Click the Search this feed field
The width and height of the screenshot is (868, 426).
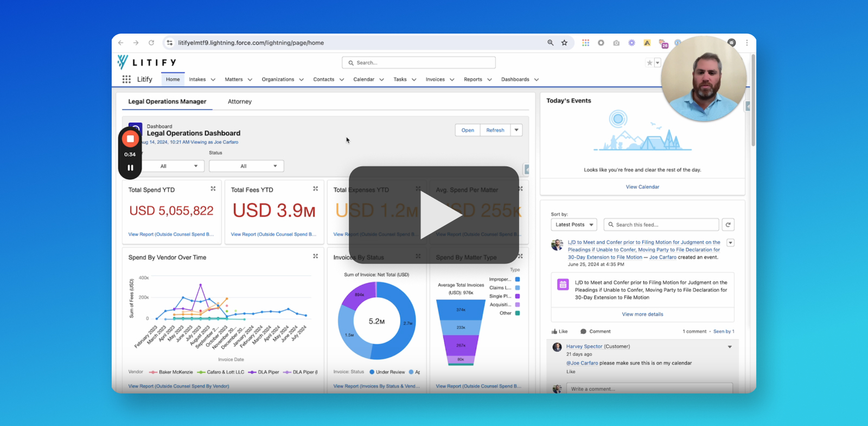pyautogui.click(x=661, y=224)
